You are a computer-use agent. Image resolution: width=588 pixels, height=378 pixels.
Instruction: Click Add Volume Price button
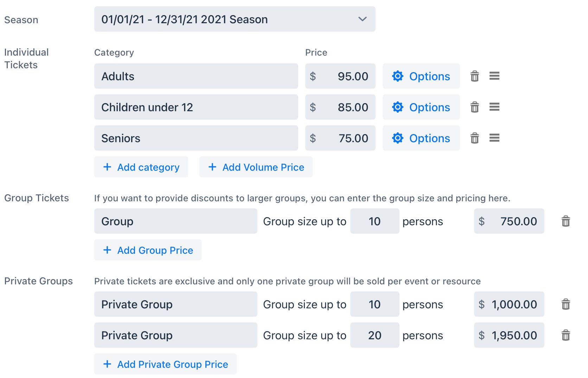coord(256,167)
